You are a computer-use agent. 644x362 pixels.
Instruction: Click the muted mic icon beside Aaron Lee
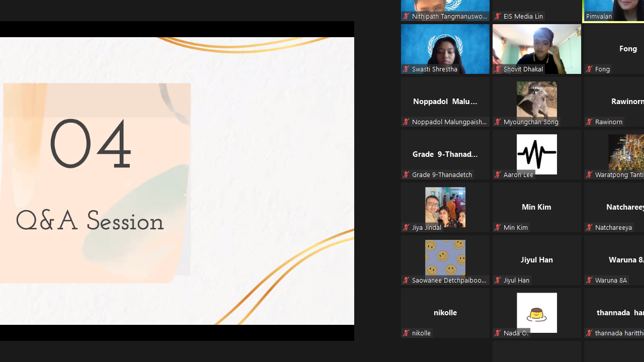click(498, 175)
